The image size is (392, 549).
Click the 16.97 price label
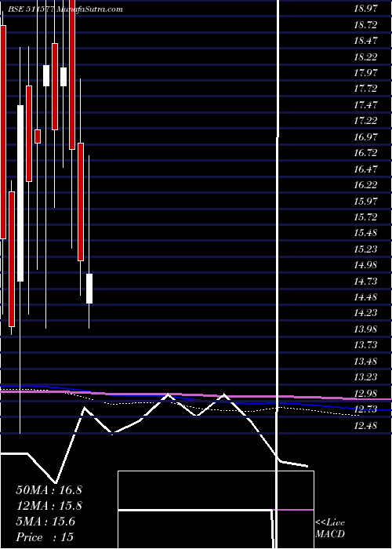365,137
